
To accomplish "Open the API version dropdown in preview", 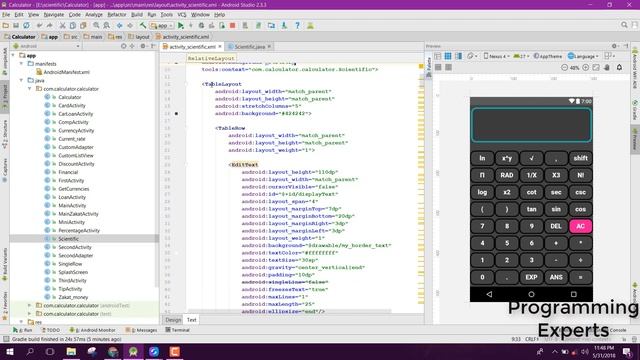I will tap(521, 56).
